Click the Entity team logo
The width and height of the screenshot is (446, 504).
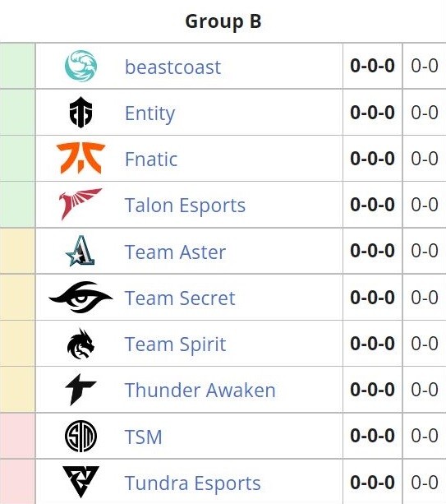point(81,113)
